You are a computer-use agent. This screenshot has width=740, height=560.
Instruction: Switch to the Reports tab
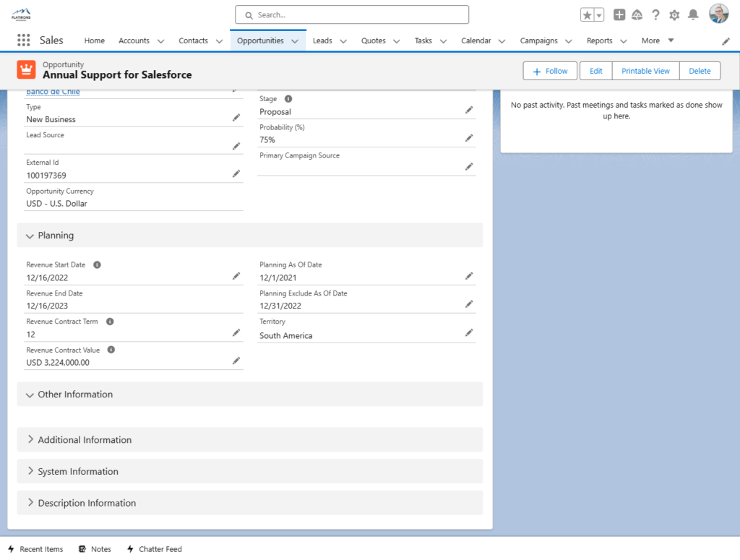(x=599, y=40)
